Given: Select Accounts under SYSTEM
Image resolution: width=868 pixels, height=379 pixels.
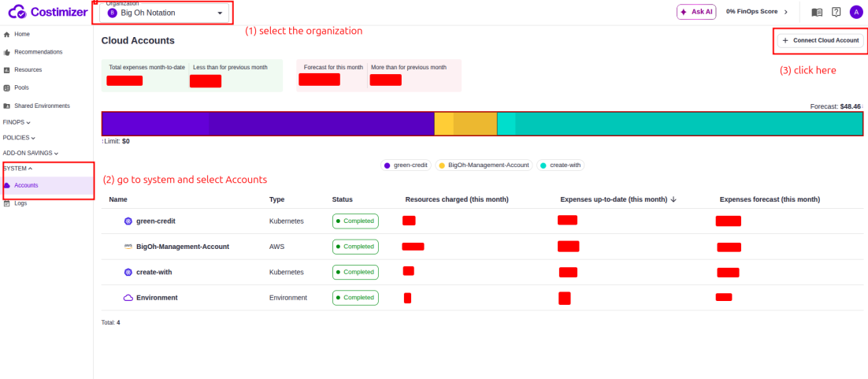Looking at the screenshot, I should tap(46, 186).
